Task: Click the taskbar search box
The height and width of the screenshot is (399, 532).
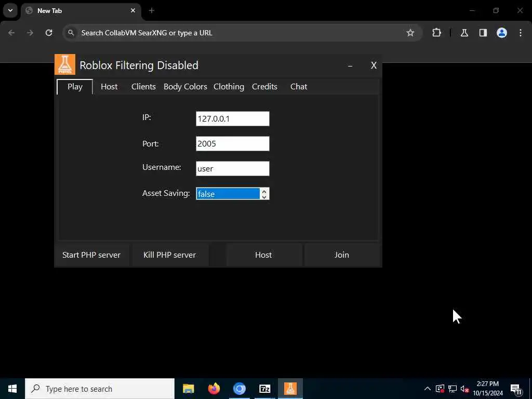Action: click(100, 389)
